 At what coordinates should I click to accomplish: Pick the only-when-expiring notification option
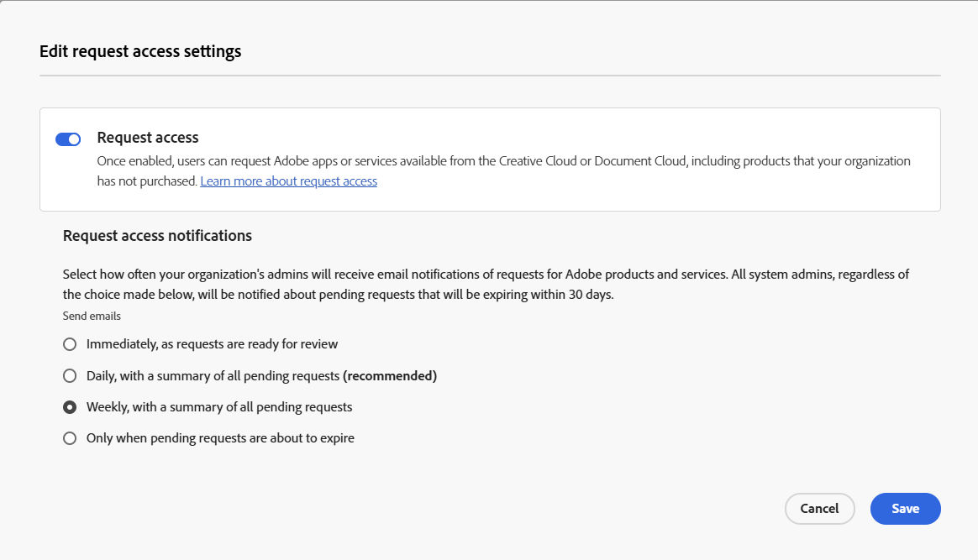[70, 437]
